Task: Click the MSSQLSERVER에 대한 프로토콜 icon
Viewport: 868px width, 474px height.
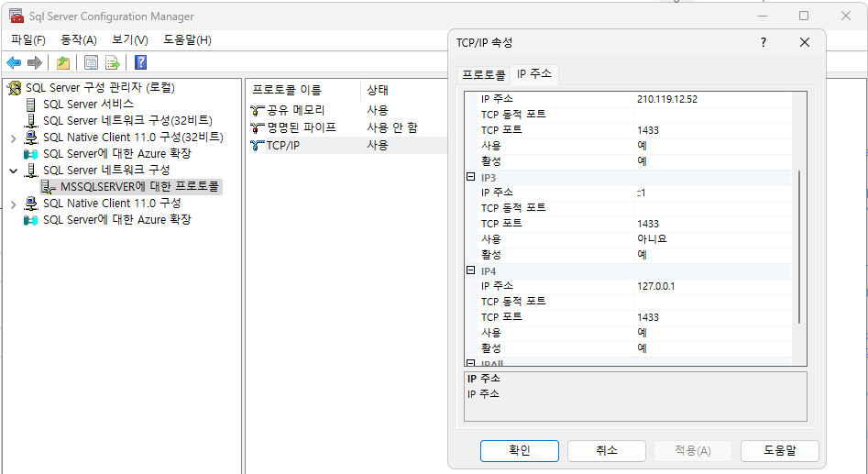Action: (49, 187)
